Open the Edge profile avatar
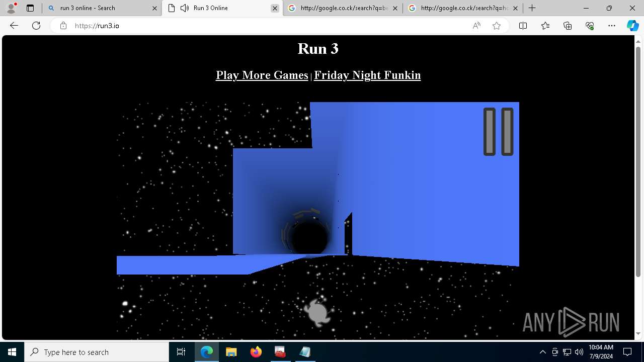The image size is (644, 362). [11, 8]
